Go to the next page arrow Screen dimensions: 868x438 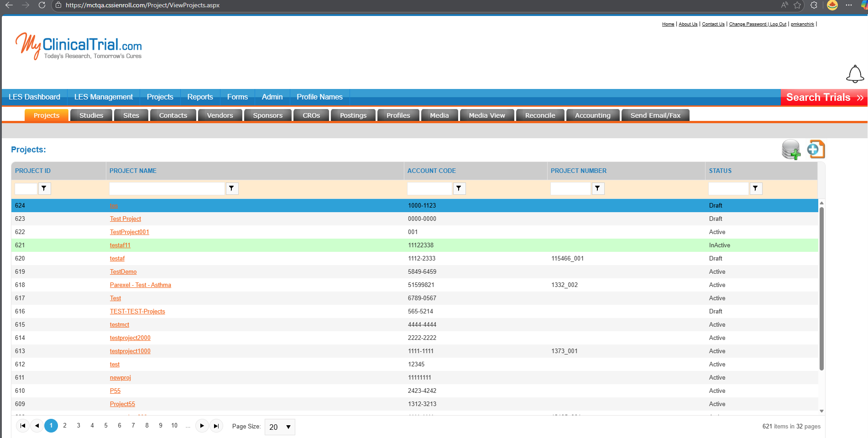202,426
